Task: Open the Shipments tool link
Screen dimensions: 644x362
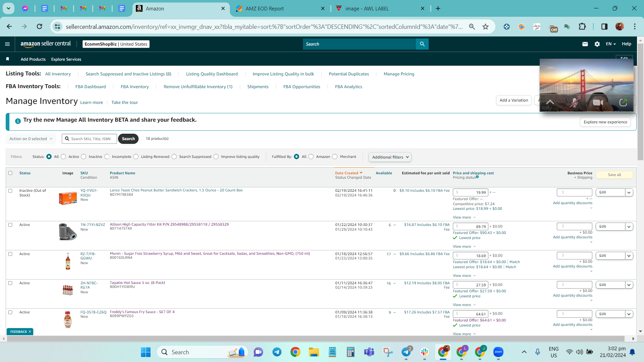Action: (258, 86)
